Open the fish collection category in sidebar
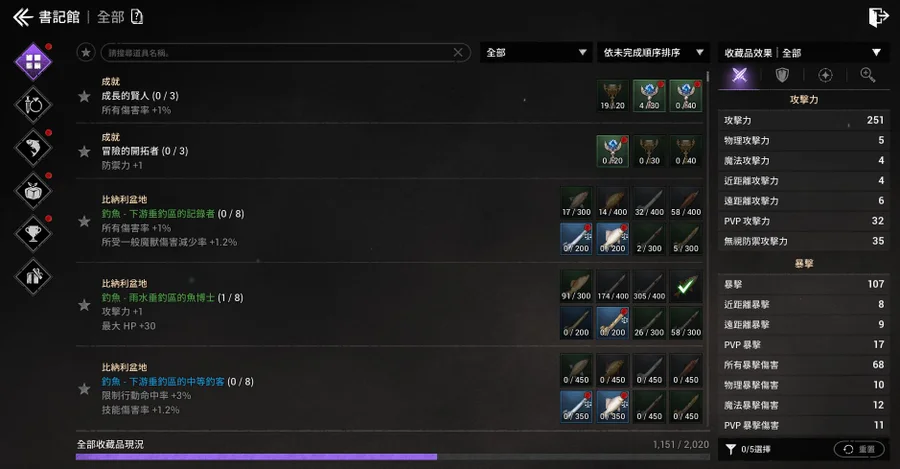The width and height of the screenshot is (900, 469). coord(33,148)
